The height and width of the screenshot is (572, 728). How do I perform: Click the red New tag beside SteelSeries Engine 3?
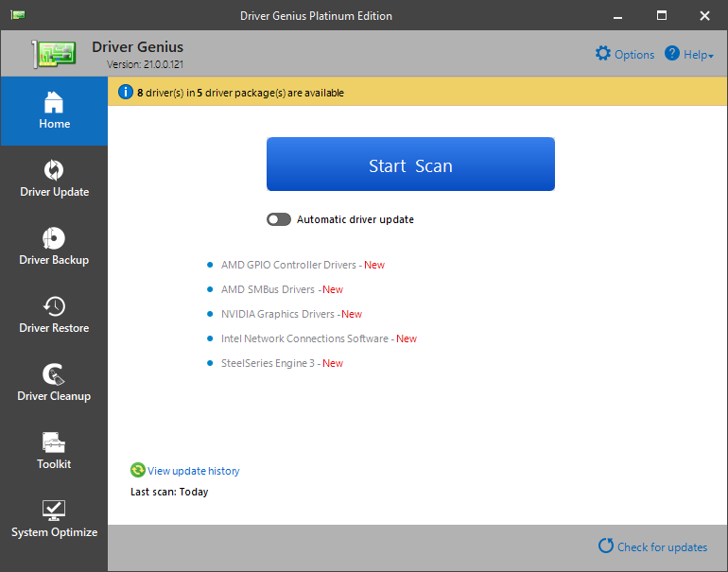pos(333,363)
